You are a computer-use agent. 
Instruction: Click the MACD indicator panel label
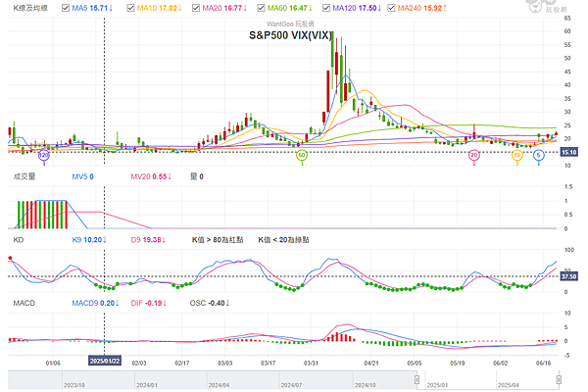(24, 303)
